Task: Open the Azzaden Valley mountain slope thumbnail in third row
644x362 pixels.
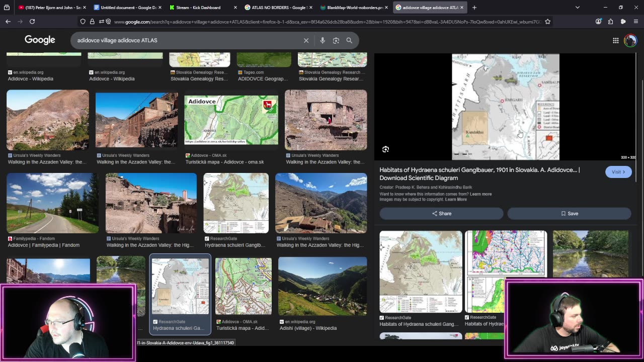Action: coord(321,203)
